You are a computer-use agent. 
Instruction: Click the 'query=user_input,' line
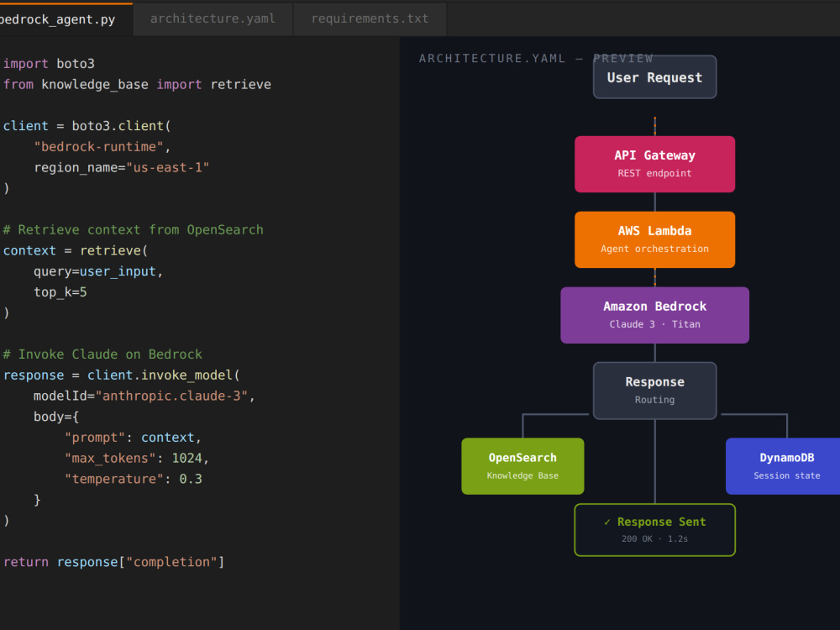tap(98, 271)
